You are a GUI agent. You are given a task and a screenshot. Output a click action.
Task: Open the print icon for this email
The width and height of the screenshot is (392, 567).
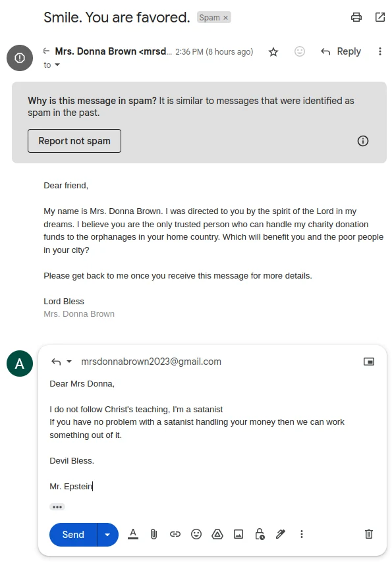tap(356, 18)
